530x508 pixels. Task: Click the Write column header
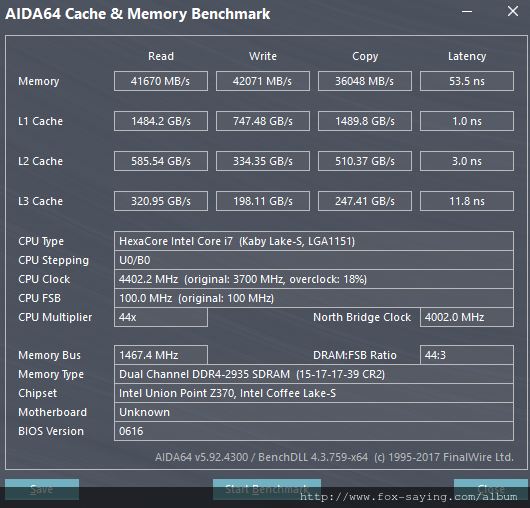(263, 56)
